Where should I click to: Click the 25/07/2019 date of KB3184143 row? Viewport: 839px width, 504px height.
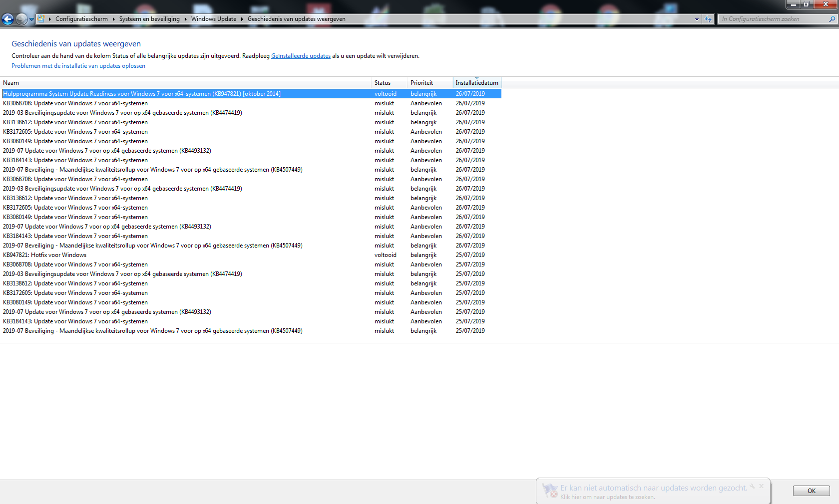pyautogui.click(x=470, y=321)
